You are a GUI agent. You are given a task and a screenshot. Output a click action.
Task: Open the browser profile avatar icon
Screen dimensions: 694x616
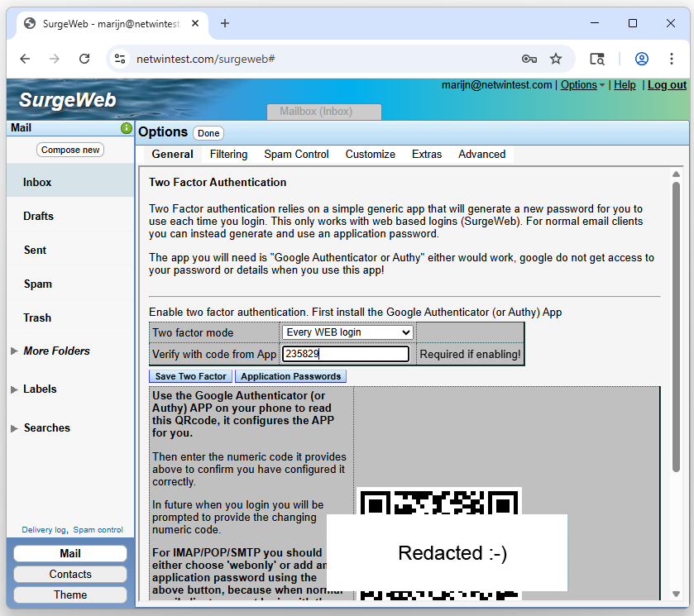coord(641,59)
